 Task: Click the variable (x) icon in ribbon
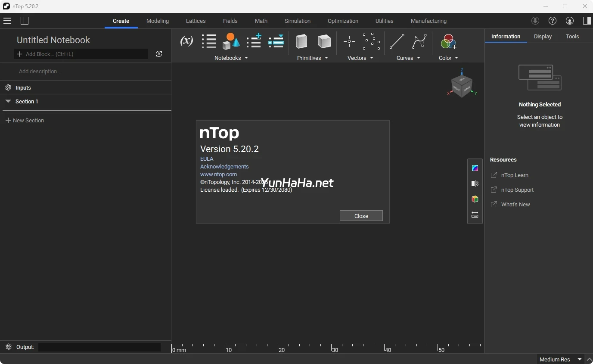pyautogui.click(x=186, y=41)
